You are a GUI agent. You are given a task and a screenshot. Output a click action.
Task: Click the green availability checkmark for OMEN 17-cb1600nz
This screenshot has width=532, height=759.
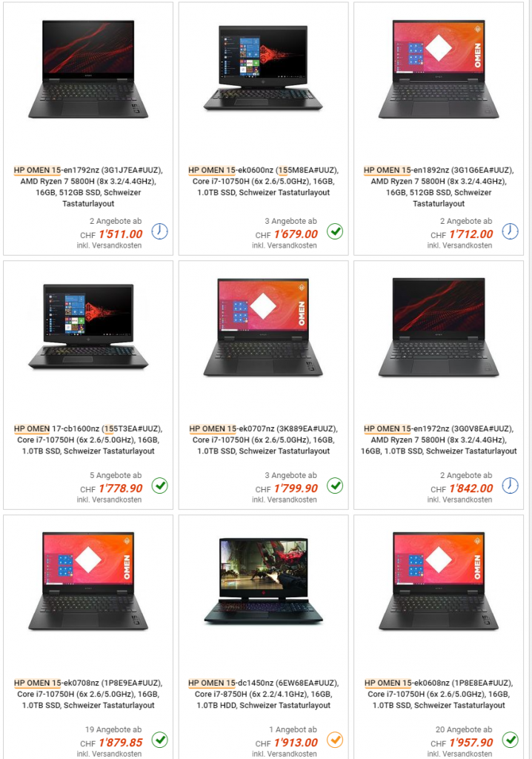(160, 485)
